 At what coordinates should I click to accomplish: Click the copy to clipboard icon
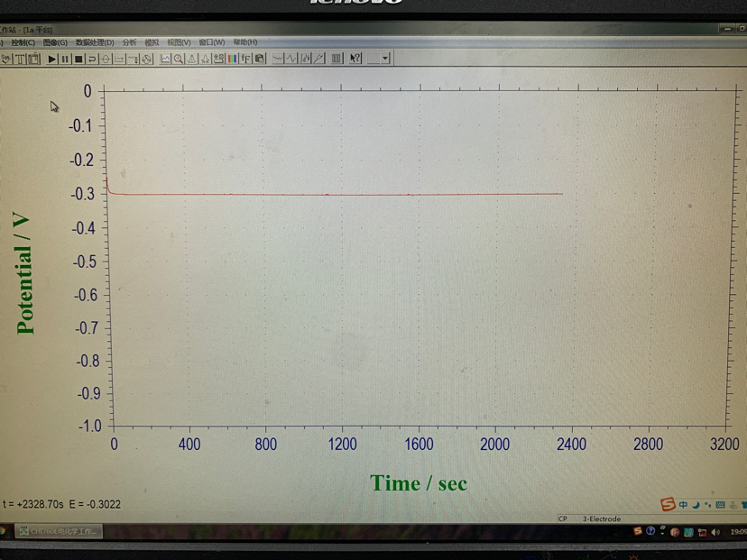point(260,59)
